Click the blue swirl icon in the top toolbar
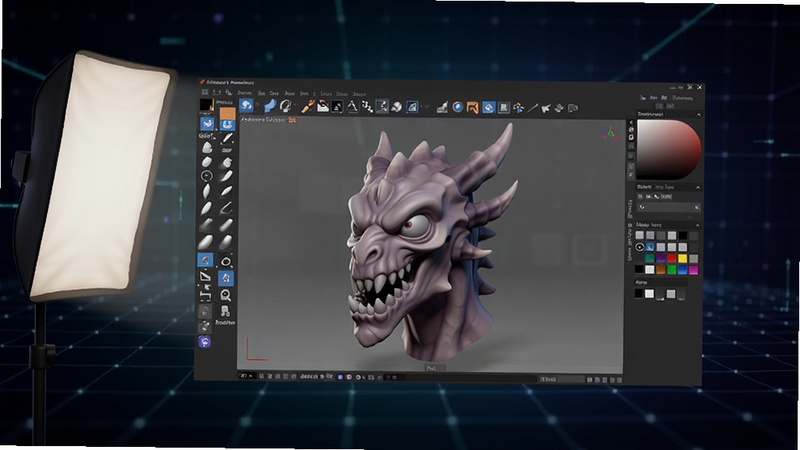Screen dimensions: 800x450 pyautogui.click(x=246, y=106)
